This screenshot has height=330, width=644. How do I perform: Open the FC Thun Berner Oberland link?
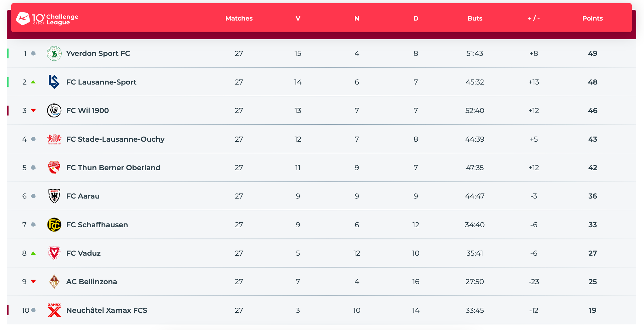coord(113,168)
